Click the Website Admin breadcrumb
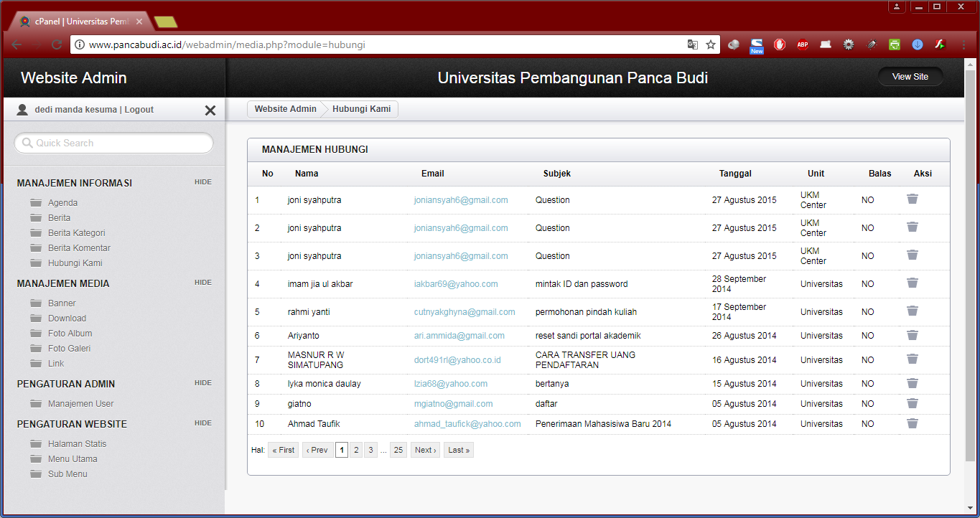 pos(285,109)
